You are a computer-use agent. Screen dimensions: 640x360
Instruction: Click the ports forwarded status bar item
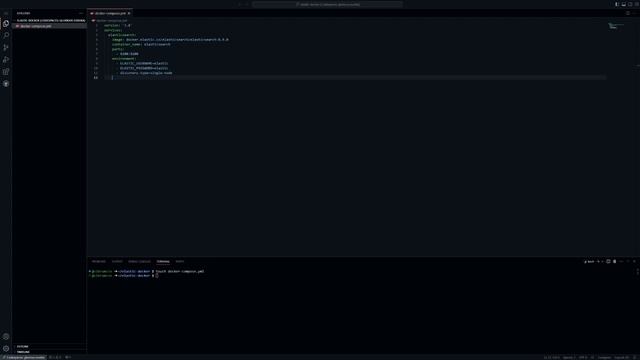(68, 358)
